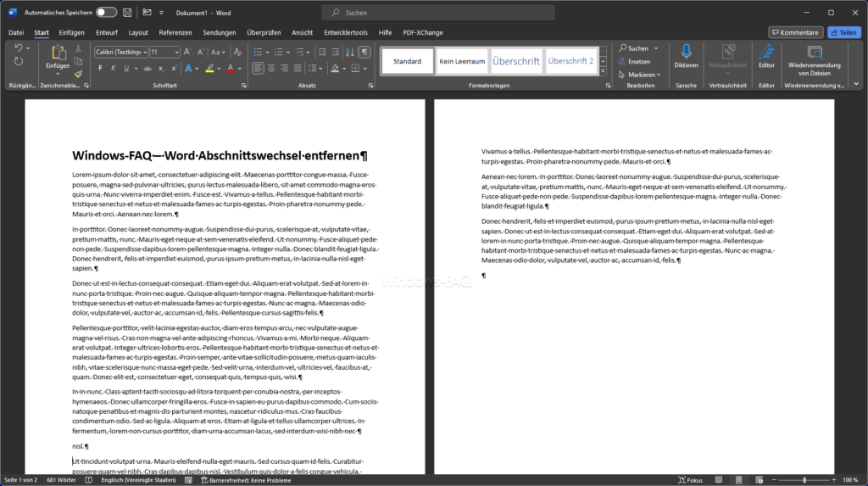Viewport: 868px width, 486px height.
Task: Clear all formatting icon
Action: (x=237, y=52)
